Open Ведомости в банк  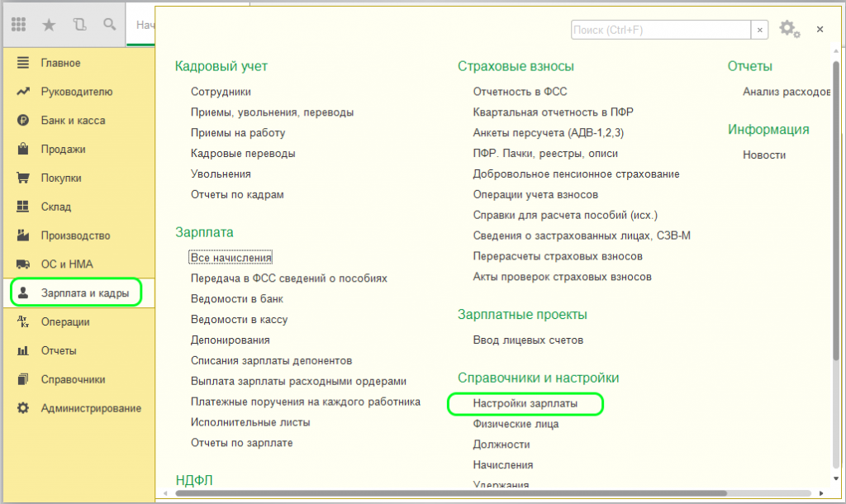[237, 298]
